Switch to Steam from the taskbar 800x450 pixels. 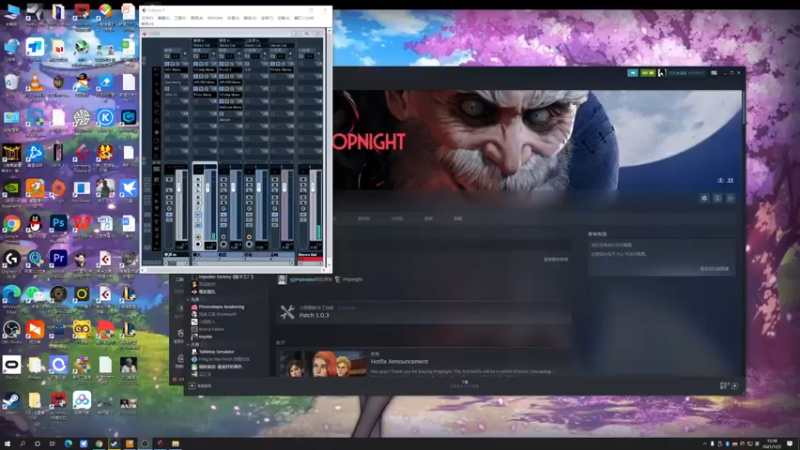(114, 443)
